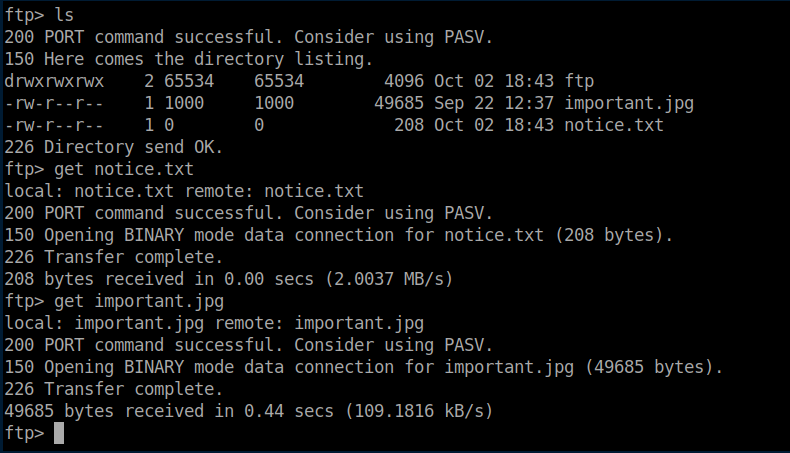
Task: Click the 49685 file size in listing
Action: 399,103
